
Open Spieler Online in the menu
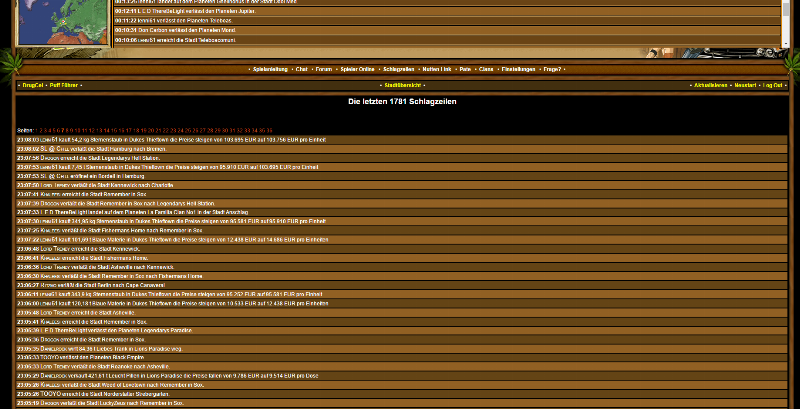(357, 69)
